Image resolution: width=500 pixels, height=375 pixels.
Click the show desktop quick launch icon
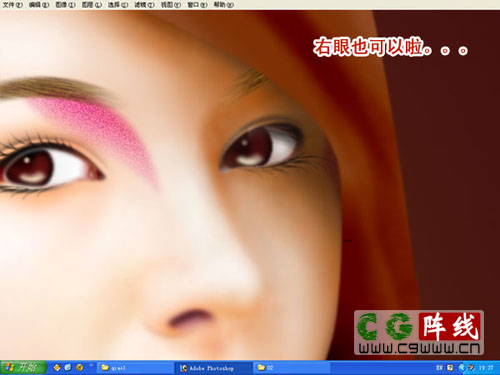(x=68, y=368)
